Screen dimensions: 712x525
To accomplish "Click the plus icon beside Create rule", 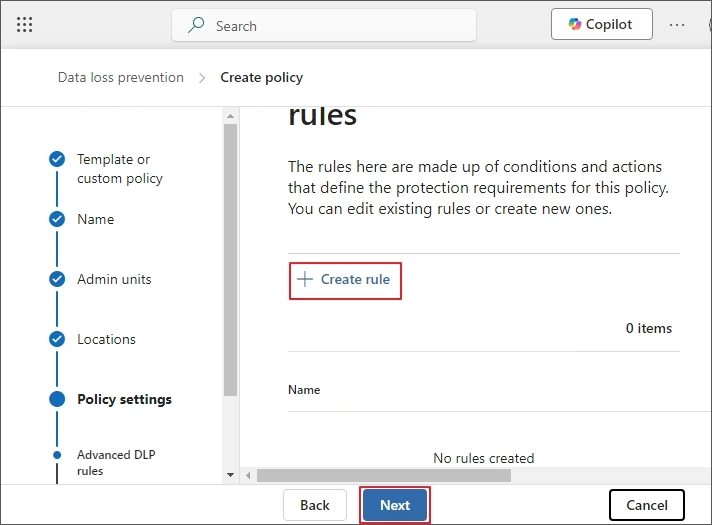I will (x=305, y=279).
